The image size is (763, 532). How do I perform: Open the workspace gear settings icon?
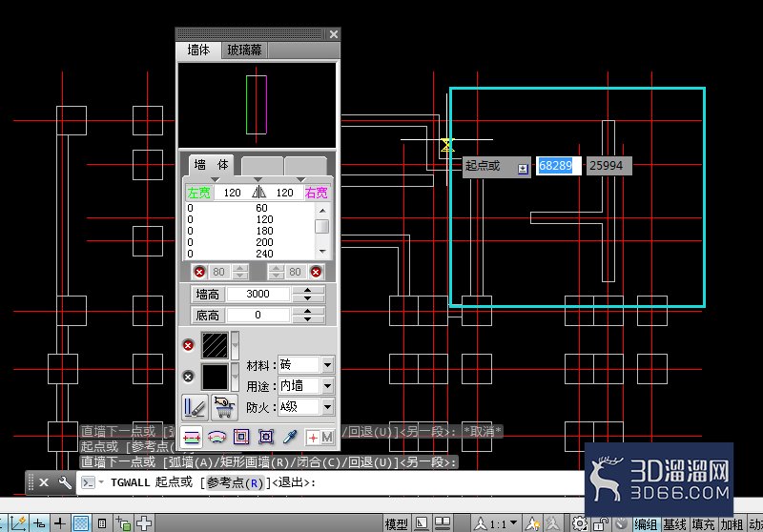point(579,523)
